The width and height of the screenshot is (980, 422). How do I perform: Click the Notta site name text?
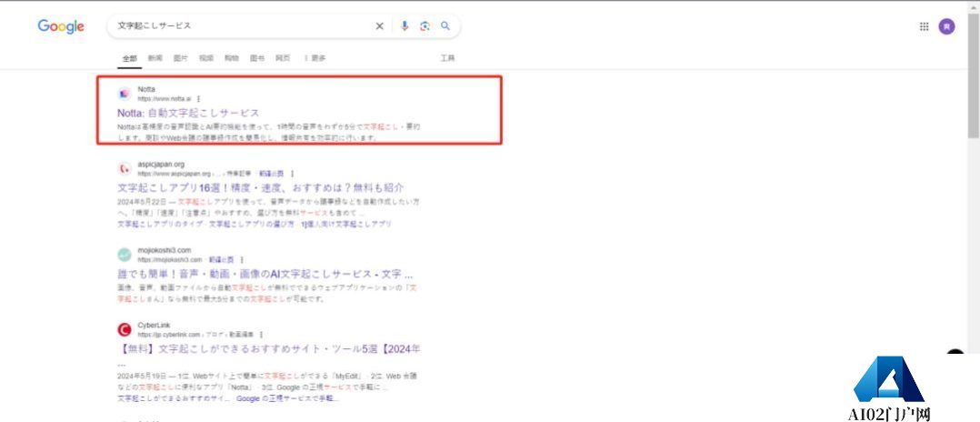146,89
